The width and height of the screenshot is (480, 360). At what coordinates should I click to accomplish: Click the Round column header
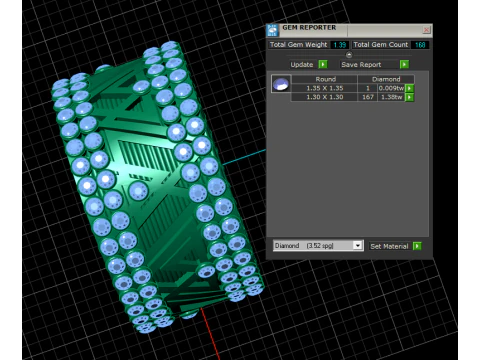coord(325,79)
